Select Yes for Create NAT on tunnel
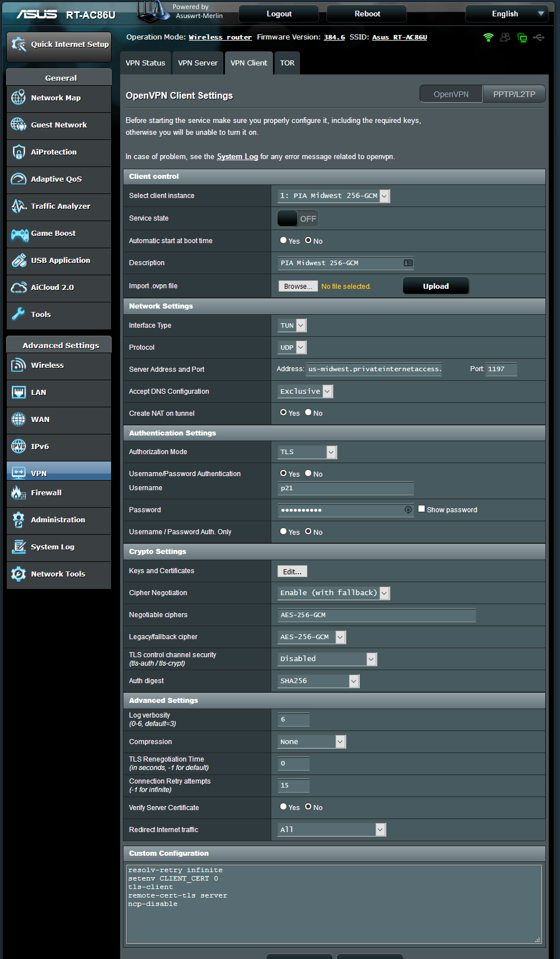 (284, 412)
